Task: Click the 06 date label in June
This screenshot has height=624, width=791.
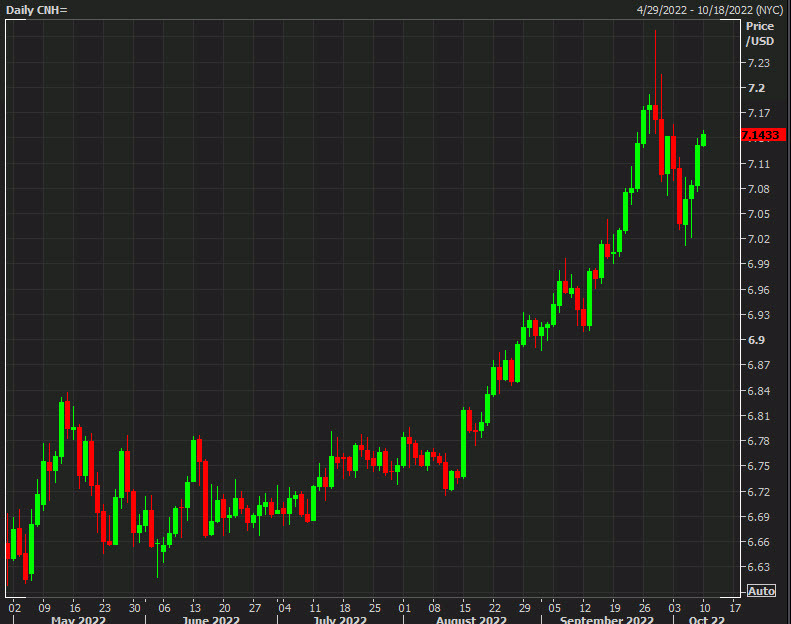Action: point(164,608)
